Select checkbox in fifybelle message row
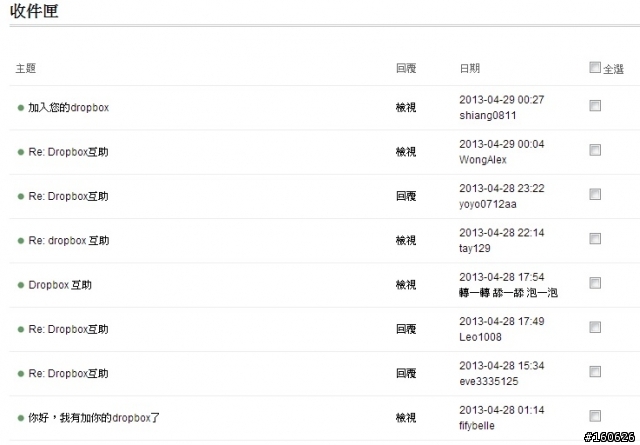640x445 pixels. click(595, 416)
